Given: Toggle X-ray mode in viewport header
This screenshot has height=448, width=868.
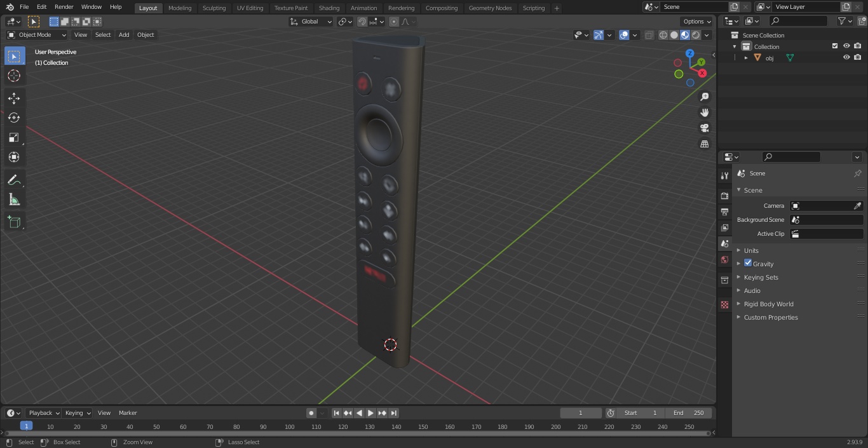Looking at the screenshot, I should click(649, 35).
